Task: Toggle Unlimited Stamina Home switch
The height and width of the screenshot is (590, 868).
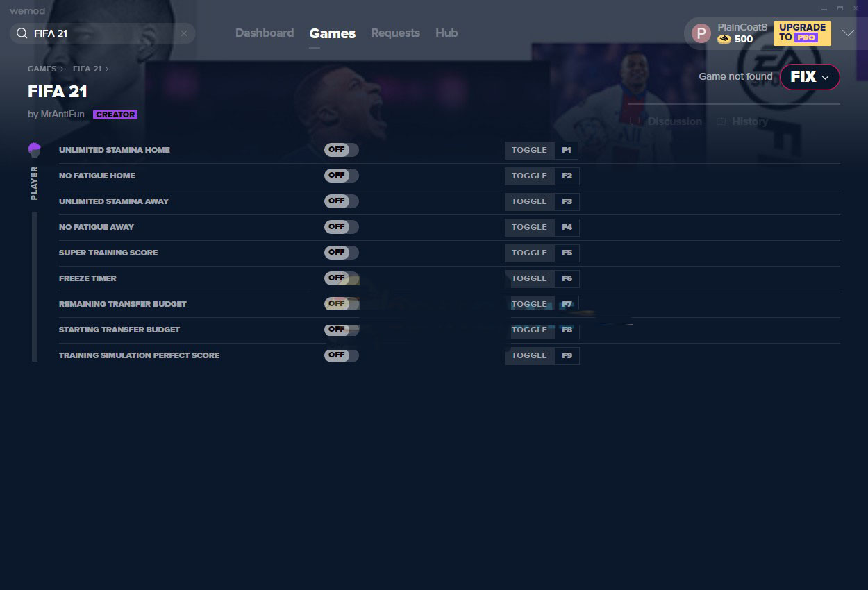Action: [342, 150]
